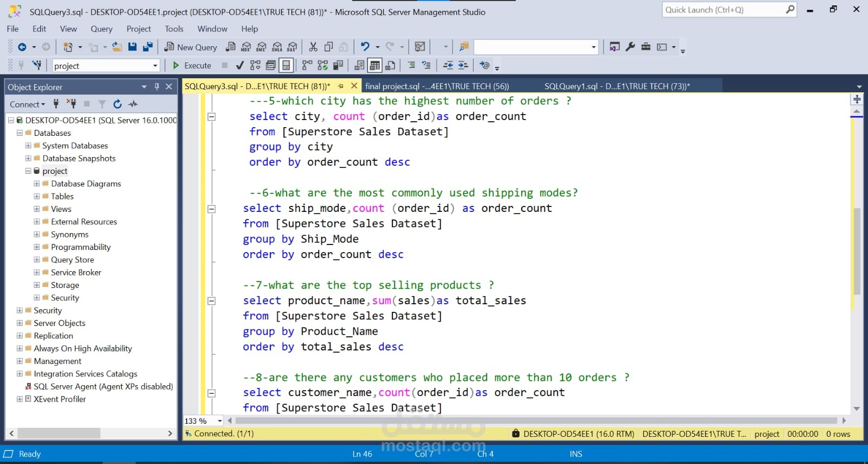This screenshot has height=464, width=868.
Task: Switch to the SQLQuery1.sql tab
Action: tap(617, 86)
